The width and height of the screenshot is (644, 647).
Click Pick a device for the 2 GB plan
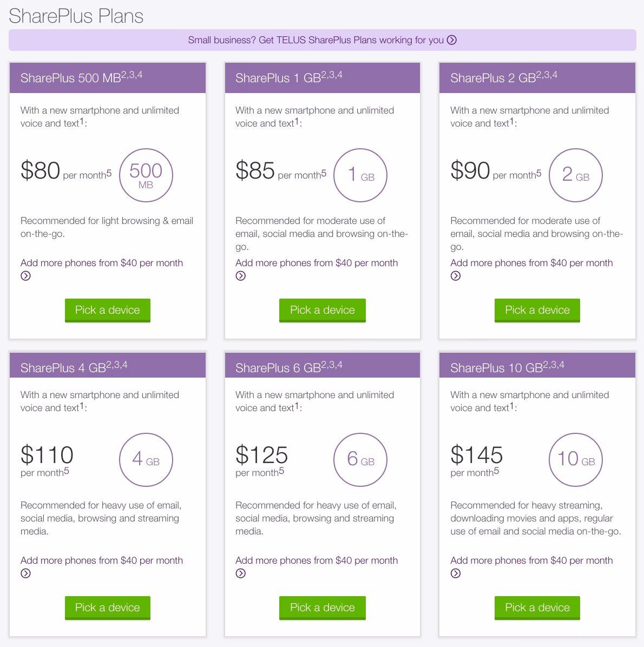coord(537,310)
